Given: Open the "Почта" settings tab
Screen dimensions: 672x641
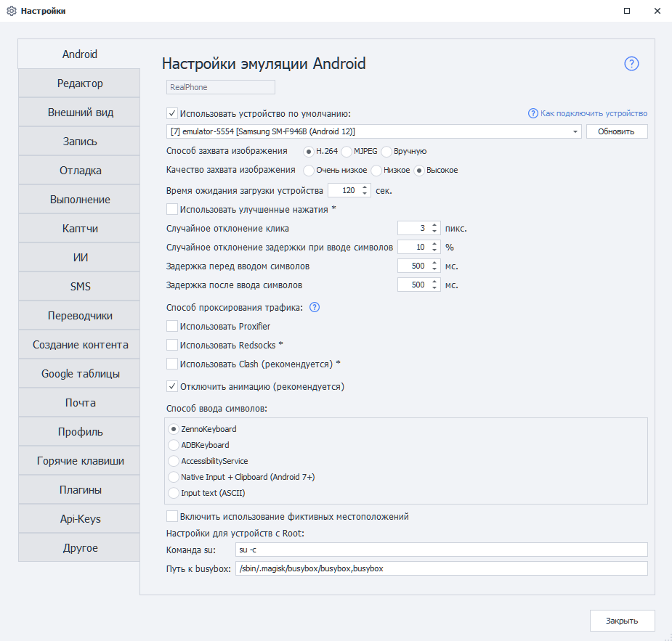Looking at the screenshot, I should pos(79,402).
